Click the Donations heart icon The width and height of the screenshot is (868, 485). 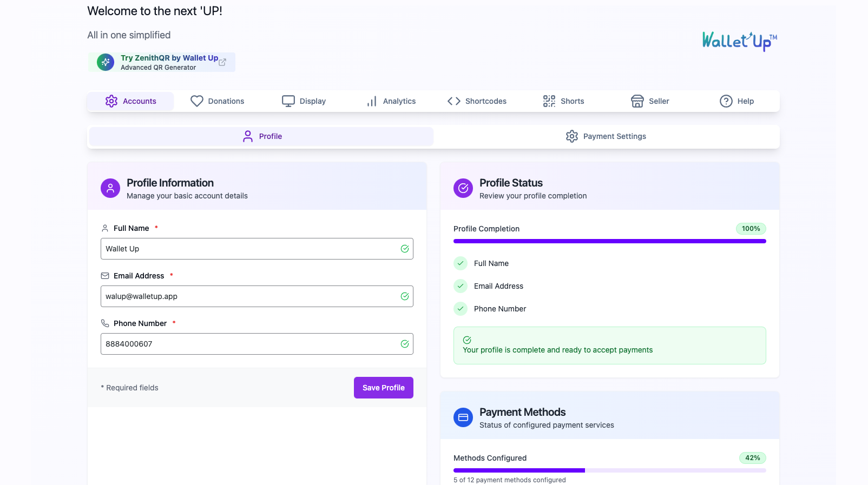pos(197,101)
